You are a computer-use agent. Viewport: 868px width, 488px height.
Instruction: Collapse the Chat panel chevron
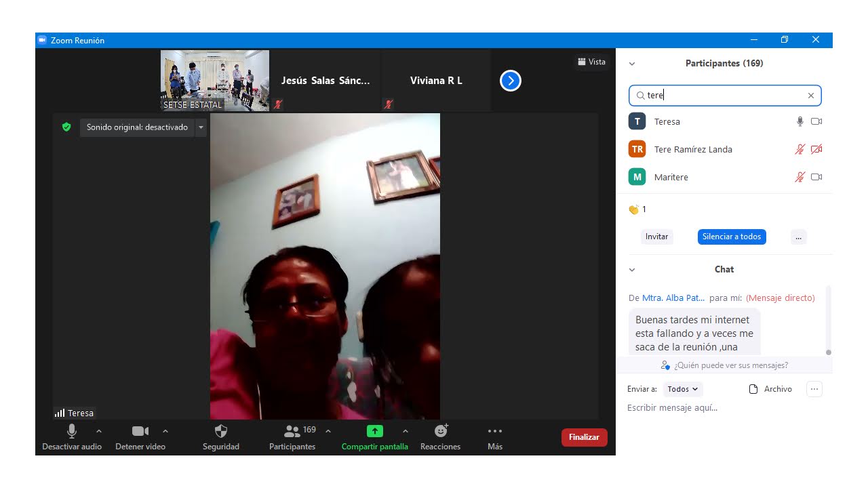[632, 270]
